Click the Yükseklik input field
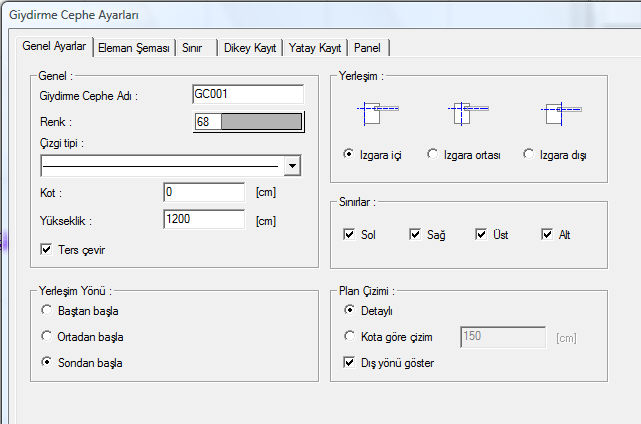 click(204, 219)
